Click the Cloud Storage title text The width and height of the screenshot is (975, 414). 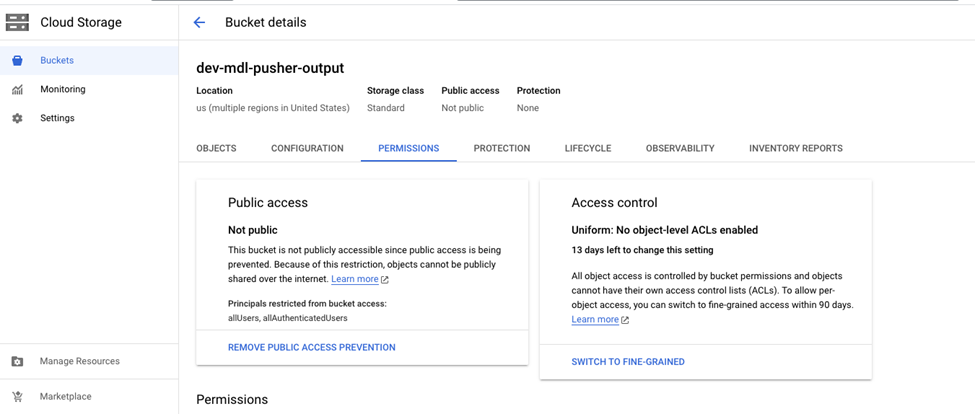(x=81, y=23)
